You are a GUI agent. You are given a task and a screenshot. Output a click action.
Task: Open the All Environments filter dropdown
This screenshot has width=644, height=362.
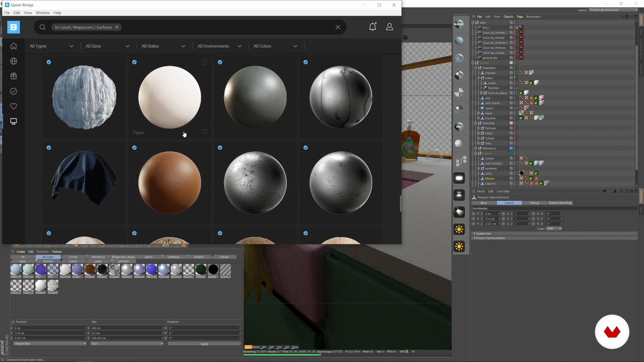(x=219, y=46)
